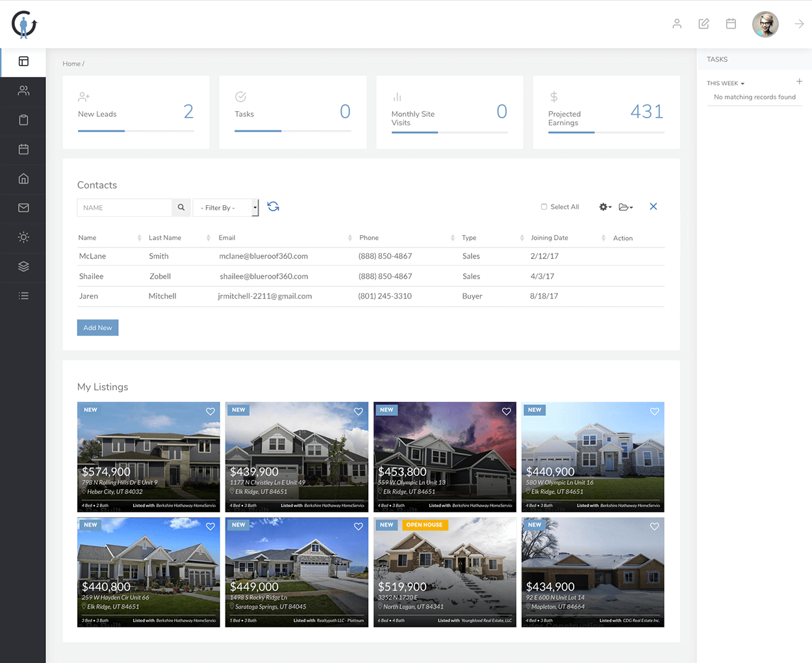Click the search magnifier button in Contacts
Image resolution: width=812 pixels, height=663 pixels.
[181, 208]
